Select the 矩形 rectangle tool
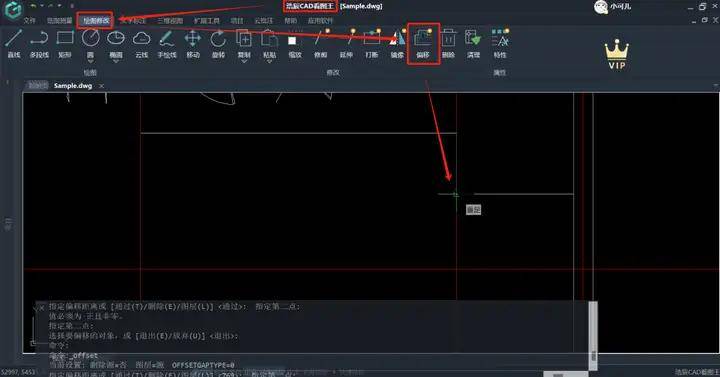 pyautogui.click(x=65, y=43)
